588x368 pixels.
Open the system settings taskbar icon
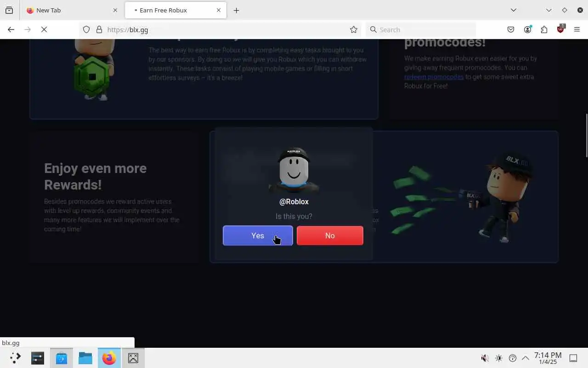(x=38, y=358)
